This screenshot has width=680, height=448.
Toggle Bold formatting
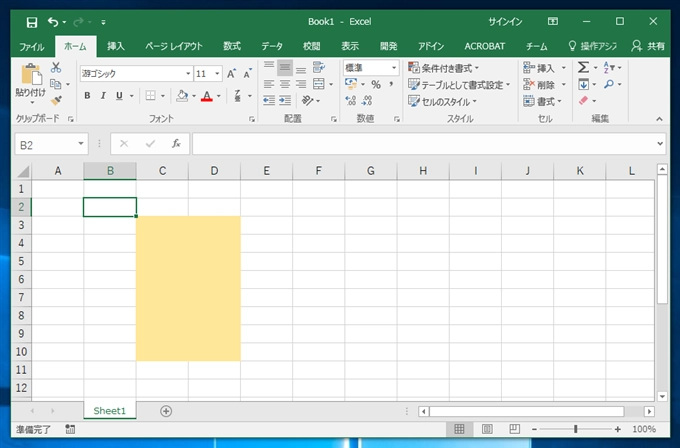(87, 96)
